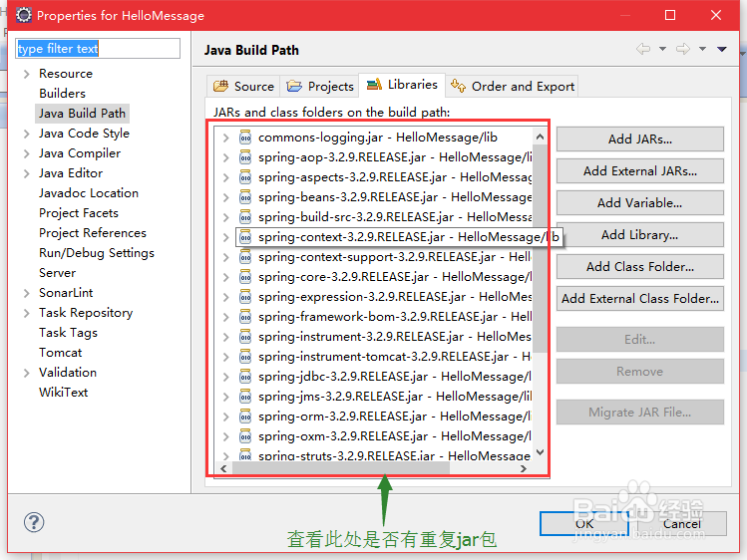Click the horizontal scrollbar left arrow

(x=223, y=468)
